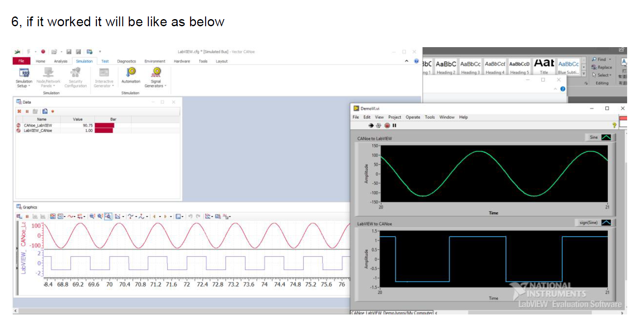Open the Operate menu in LabVIEW
This screenshot has width=644, height=334.
tap(413, 117)
